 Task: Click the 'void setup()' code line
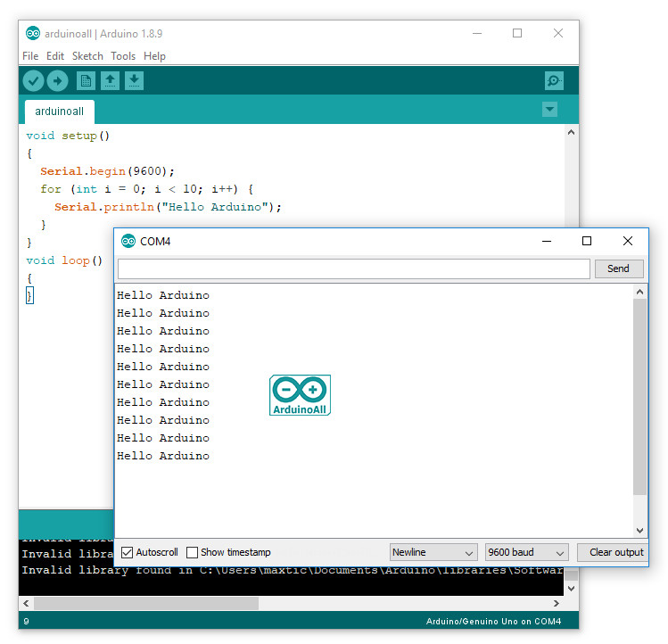(x=68, y=136)
